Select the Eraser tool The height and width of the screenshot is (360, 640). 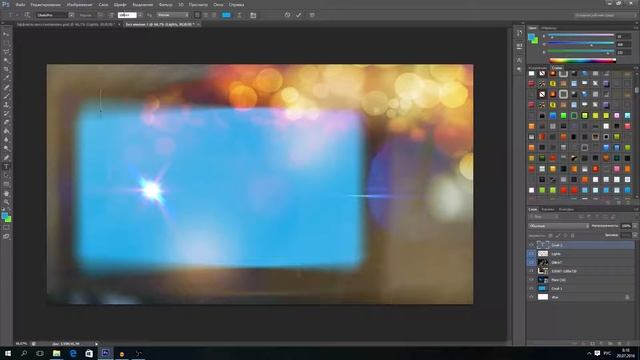coord(6,122)
